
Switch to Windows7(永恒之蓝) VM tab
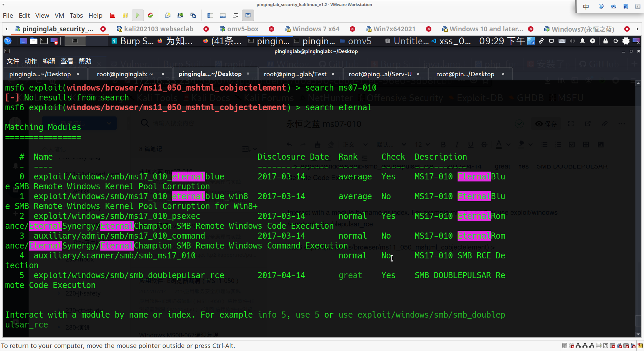579,29
